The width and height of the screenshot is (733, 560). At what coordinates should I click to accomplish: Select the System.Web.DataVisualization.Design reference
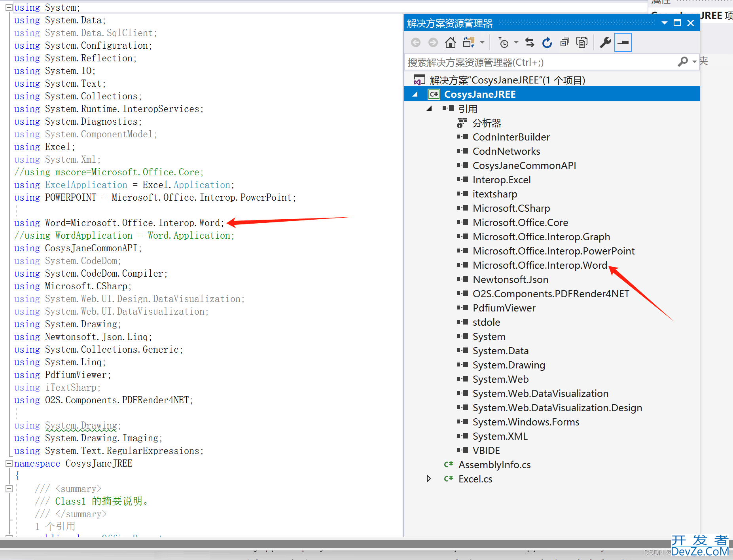557,408
